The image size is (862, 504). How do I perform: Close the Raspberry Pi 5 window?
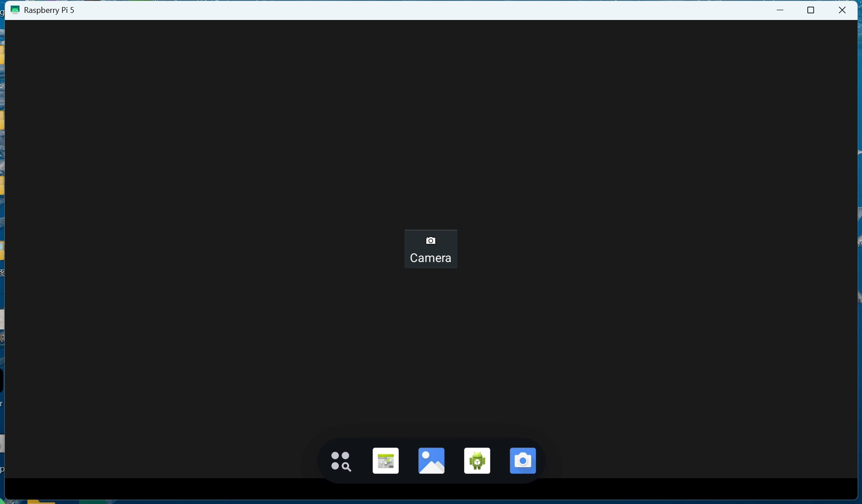842,10
